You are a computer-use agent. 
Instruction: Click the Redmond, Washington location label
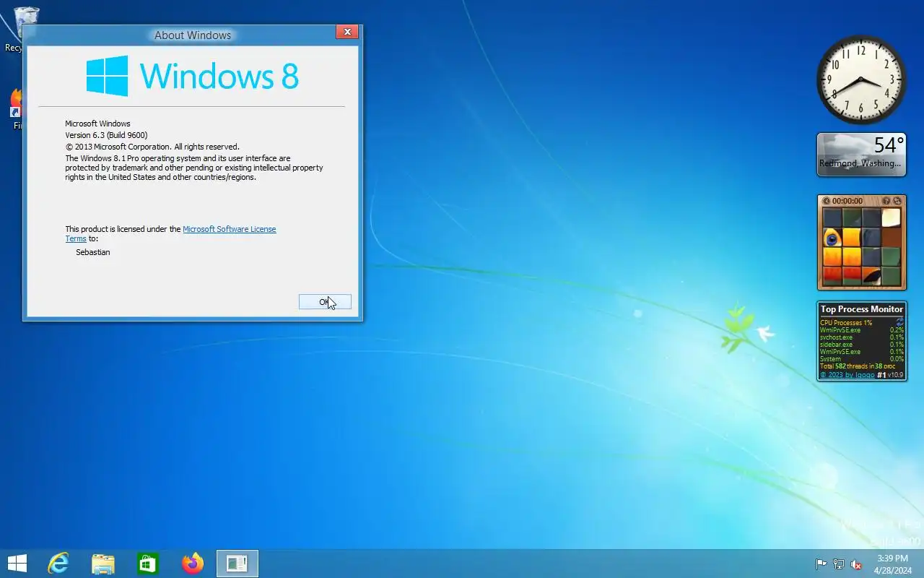click(860, 163)
